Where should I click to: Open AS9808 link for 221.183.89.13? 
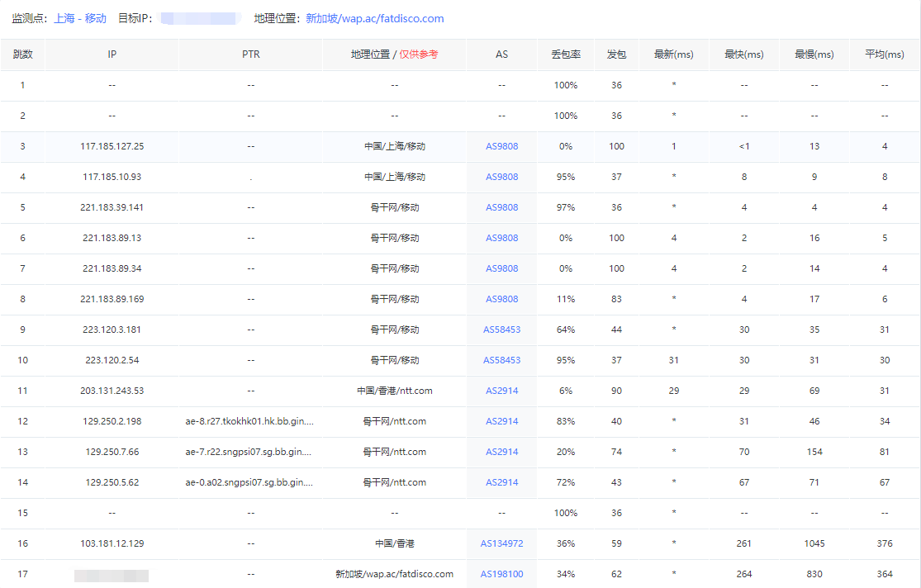pos(501,238)
